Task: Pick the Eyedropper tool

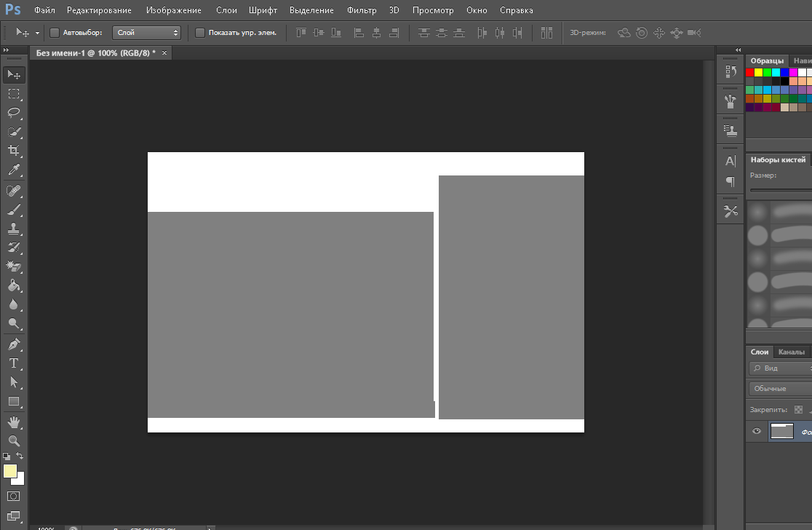Action: (14, 170)
